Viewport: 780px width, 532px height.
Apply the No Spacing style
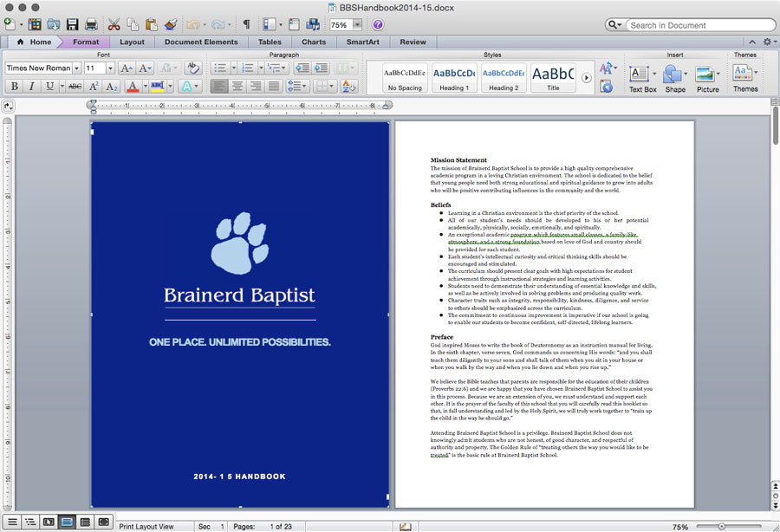(405, 78)
